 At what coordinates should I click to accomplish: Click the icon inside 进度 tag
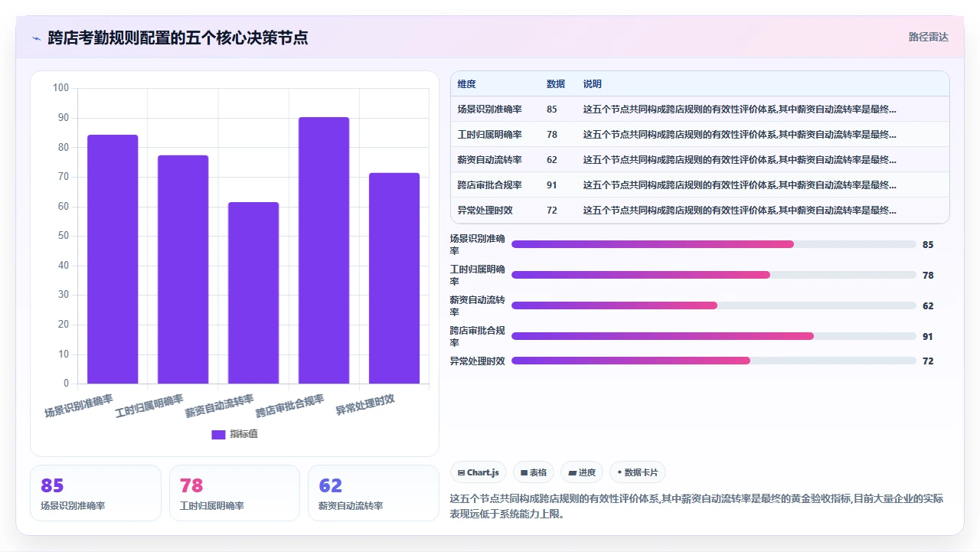click(x=572, y=472)
